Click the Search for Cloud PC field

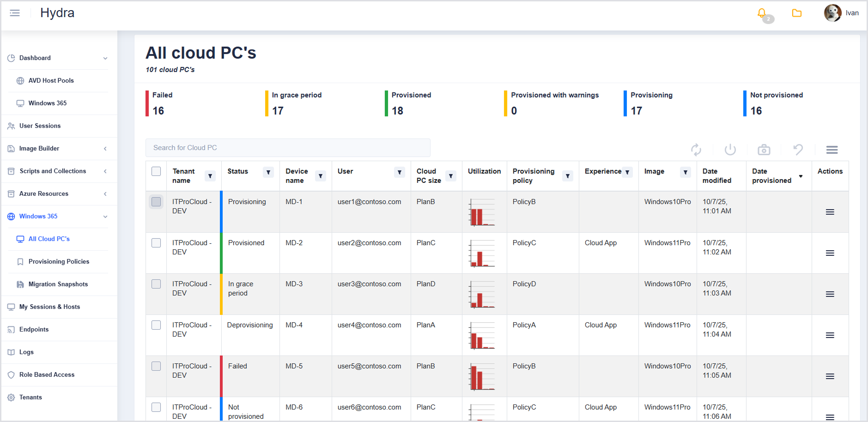tap(288, 148)
